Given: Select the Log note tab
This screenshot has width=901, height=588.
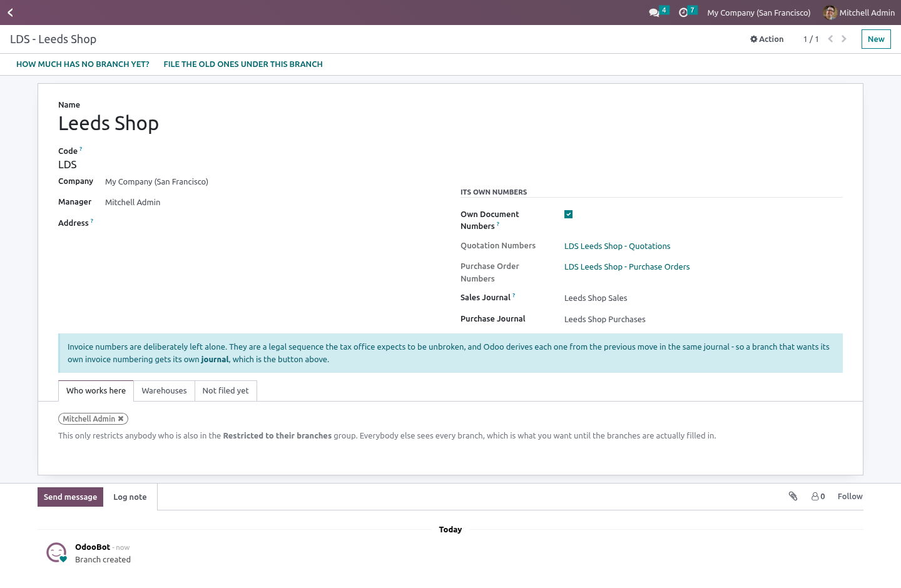Looking at the screenshot, I should (130, 497).
